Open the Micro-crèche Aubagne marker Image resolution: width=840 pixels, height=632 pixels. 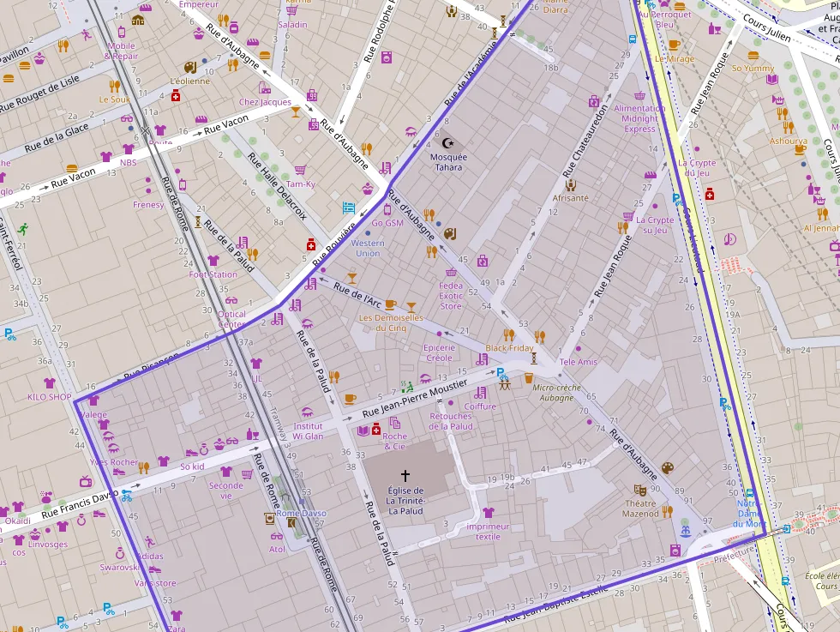(x=528, y=376)
